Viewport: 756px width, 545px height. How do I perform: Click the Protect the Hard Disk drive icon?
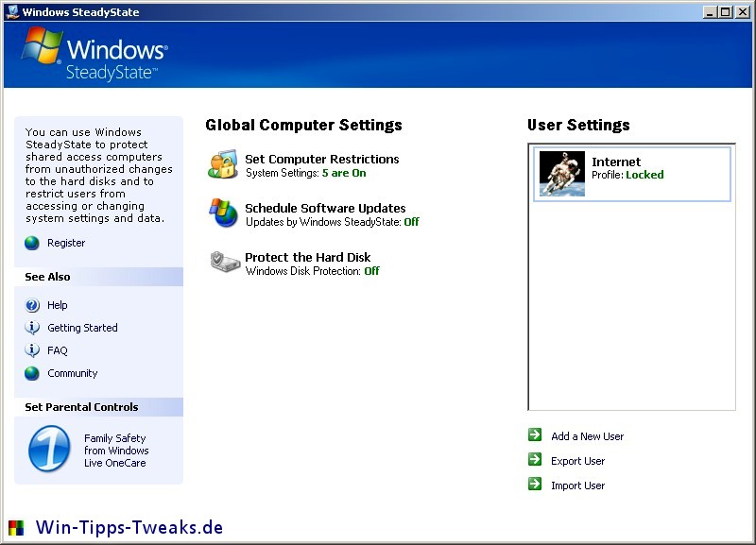coord(225,262)
